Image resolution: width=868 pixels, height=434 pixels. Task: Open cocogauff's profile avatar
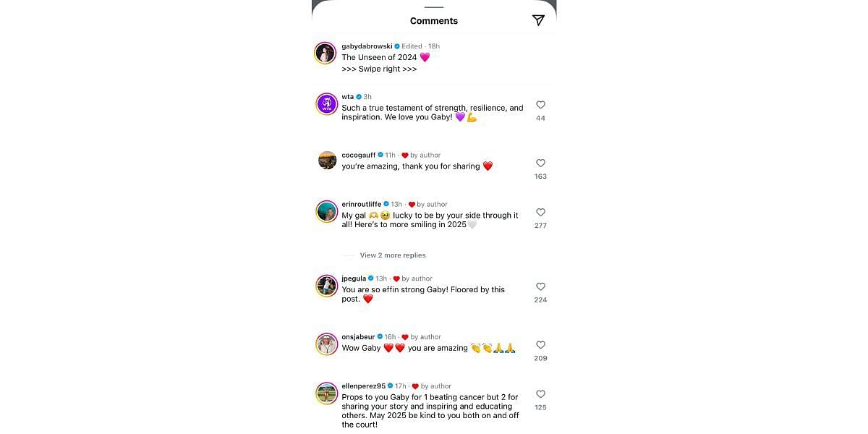pos(327,161)
